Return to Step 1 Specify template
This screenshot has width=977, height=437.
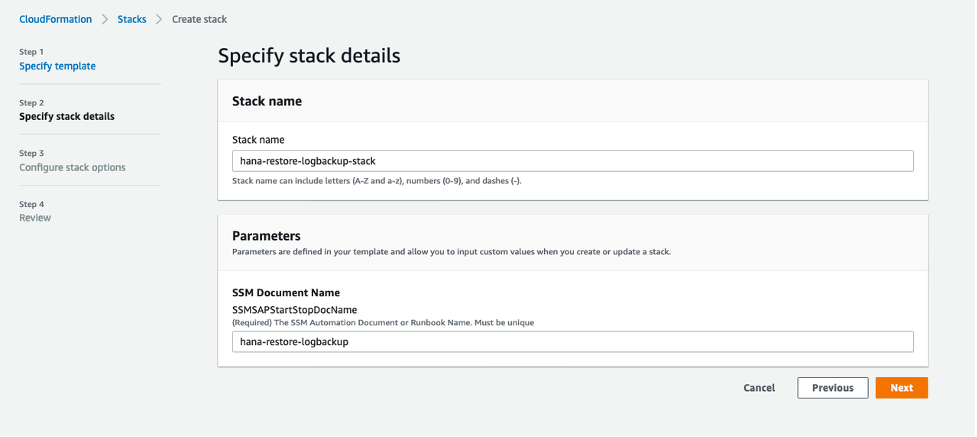click(58, 66)
